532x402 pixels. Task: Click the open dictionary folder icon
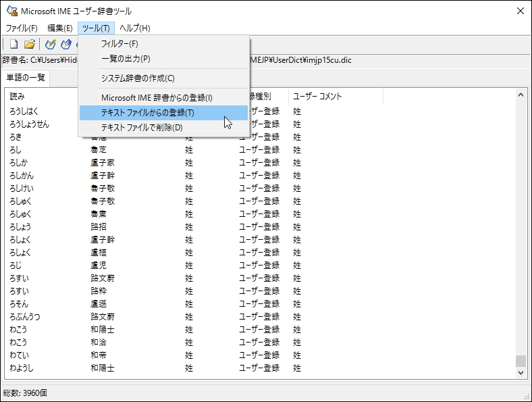(30, 44)
